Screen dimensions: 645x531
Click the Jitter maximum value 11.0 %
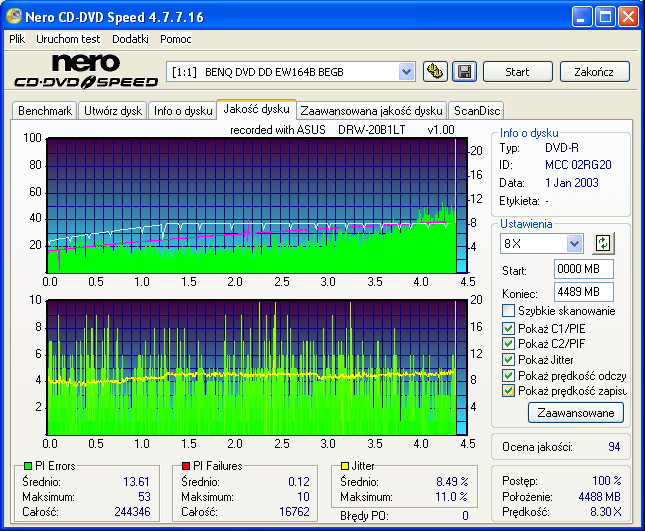(x=451, y=497)
